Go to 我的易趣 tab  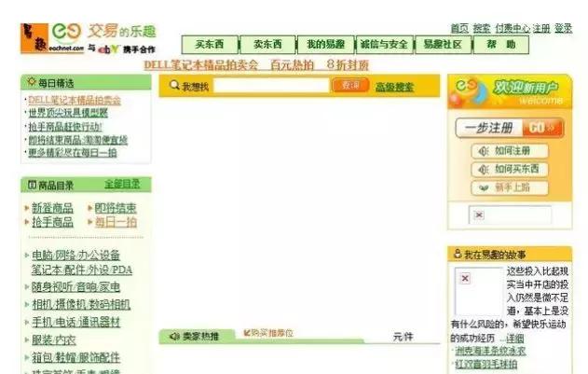point(326,45)
